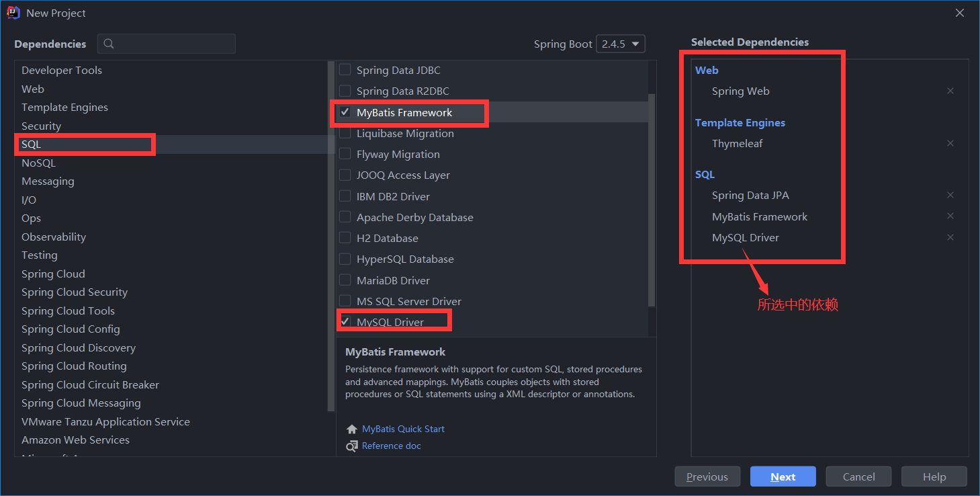This screenshot has width=980, height=496.
Task: Cancel the New Project dialog
Action: [x=858, y=477]
